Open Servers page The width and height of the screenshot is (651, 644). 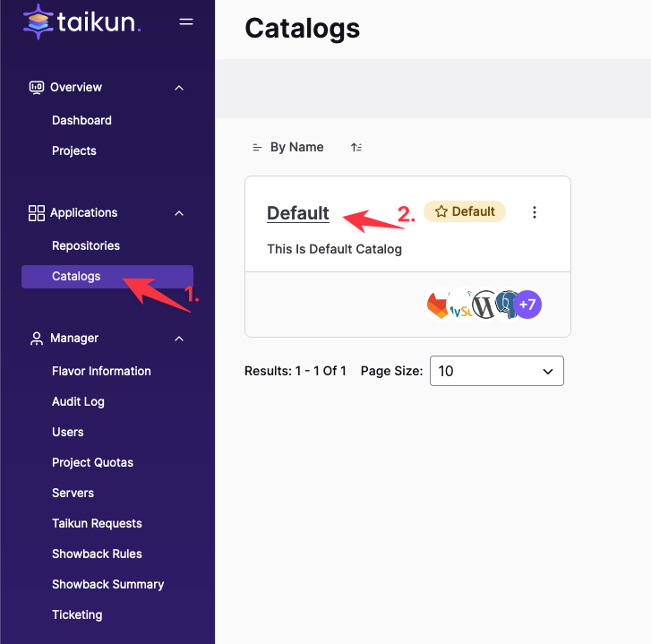click(x=73, y=493)
